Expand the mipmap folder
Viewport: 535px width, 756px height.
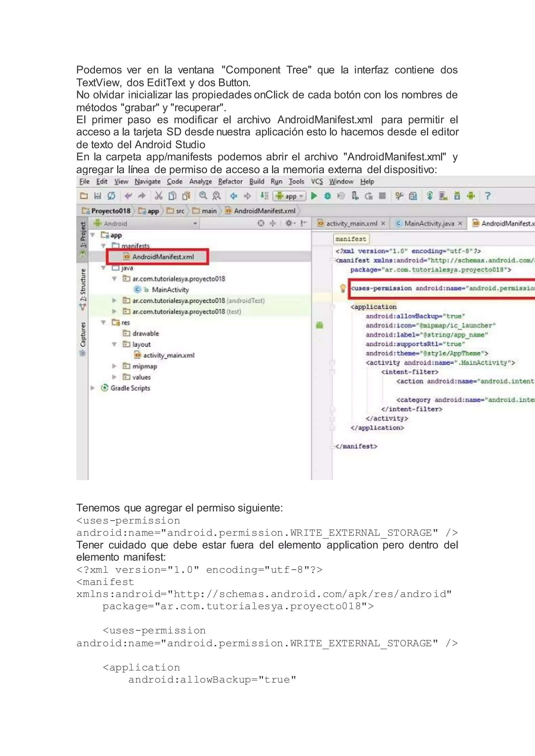[114, 366]
